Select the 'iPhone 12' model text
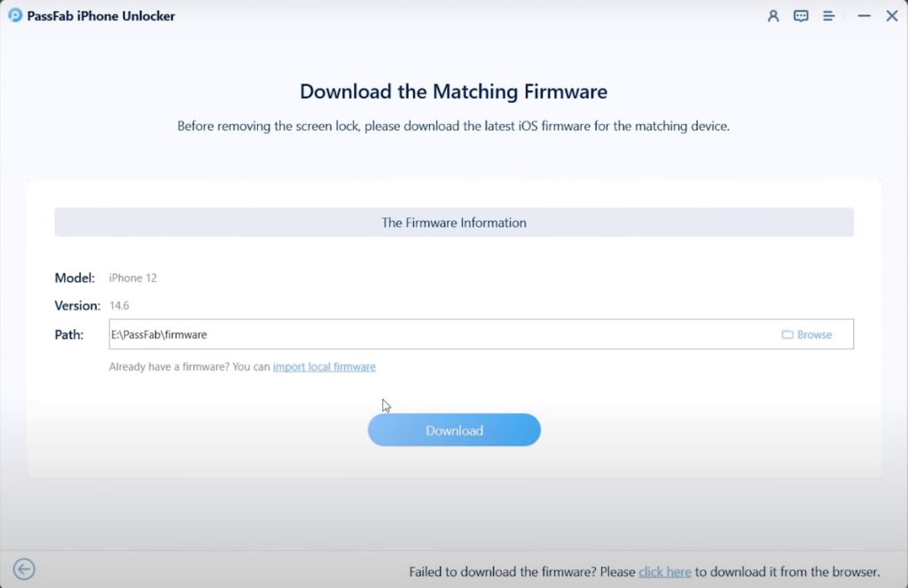This screenshot has width=908, height=588. pos(133,278)
